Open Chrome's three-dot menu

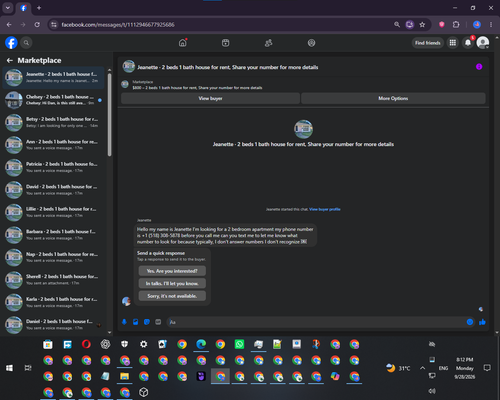(x=491, y=25)
